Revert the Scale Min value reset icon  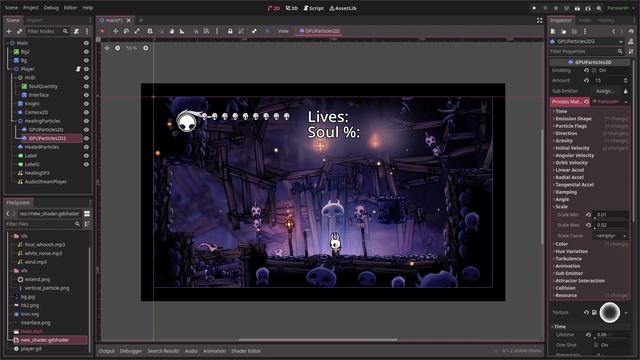(589, 215)
